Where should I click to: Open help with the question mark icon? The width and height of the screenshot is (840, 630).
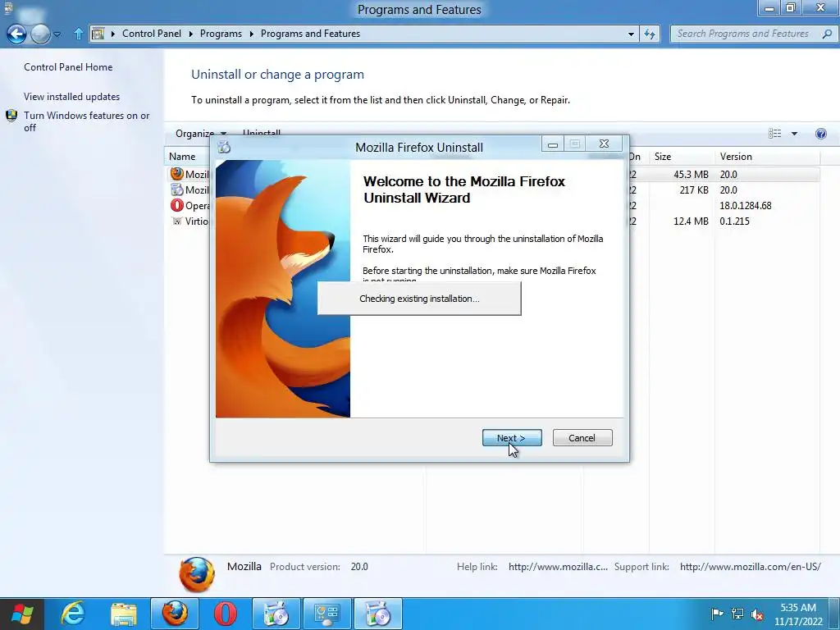coord(820,134)
